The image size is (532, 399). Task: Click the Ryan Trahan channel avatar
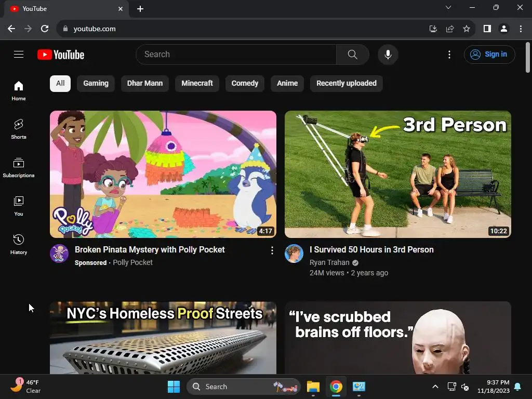coord(294,254)
